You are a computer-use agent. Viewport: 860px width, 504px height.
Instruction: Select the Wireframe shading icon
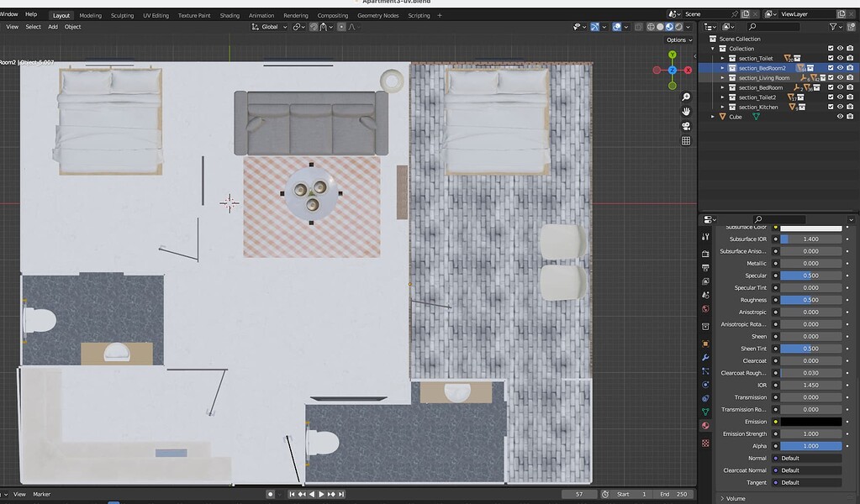click(650, 27)
